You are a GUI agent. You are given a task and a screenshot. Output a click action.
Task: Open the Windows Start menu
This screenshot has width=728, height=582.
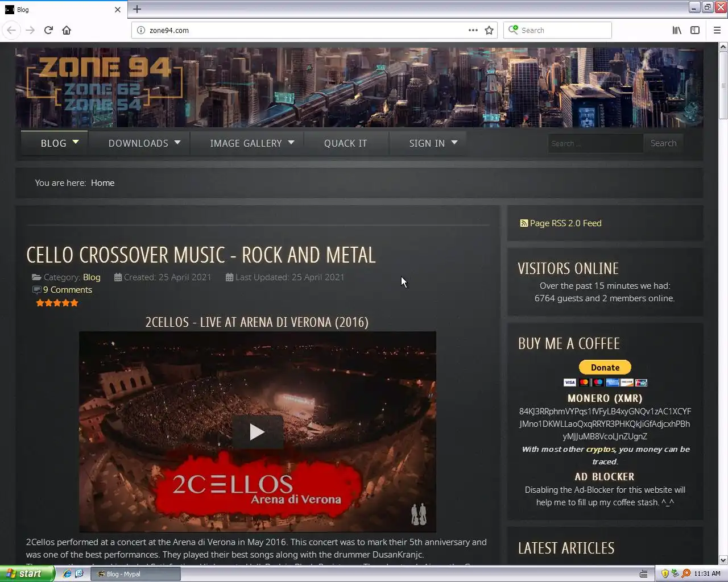tap(27, 574)
